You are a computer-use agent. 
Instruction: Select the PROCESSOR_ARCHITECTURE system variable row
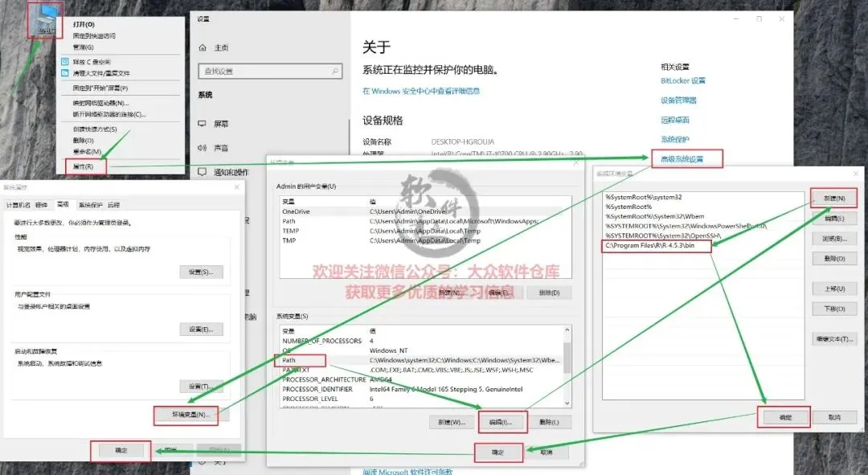pyautogui.click(x=422, y=379)
